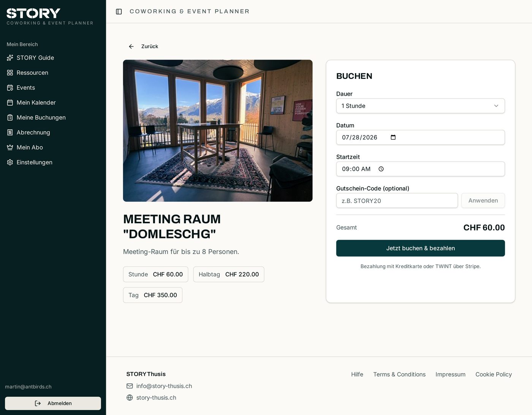
Task: Click the Mein Abo crown icon
Action: click(10, 147)
